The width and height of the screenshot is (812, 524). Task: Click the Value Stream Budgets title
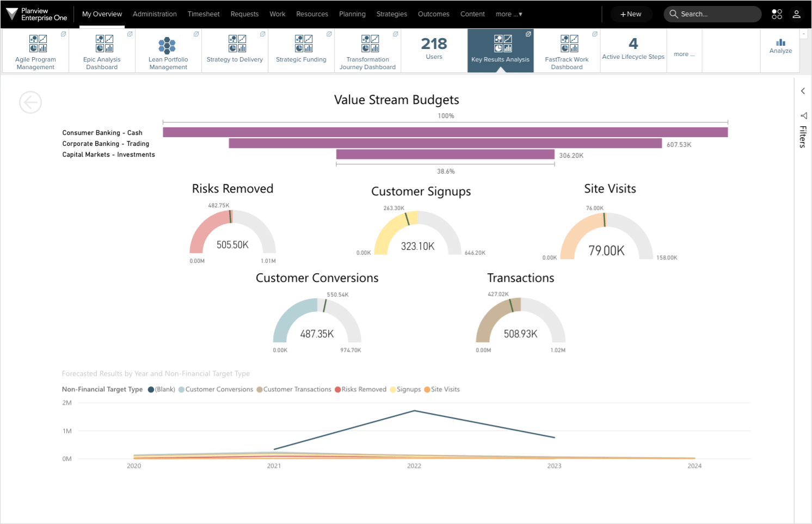click(397, 100)
